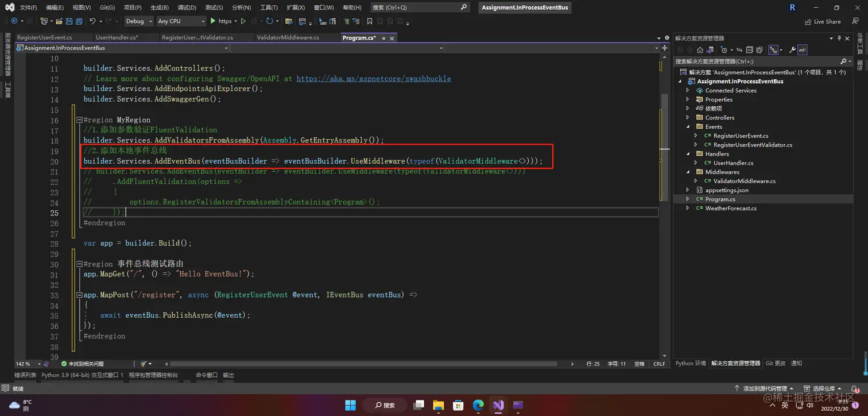Open the Any CPU platform dropdown
The image size is (868, 416).
tap(181, 21)
